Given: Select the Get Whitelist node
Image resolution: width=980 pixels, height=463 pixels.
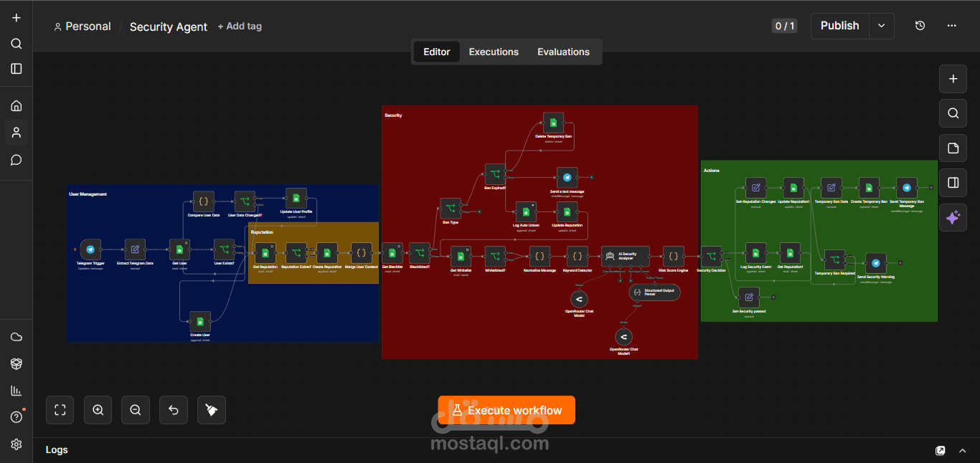Looking at the screenshot, I should coord(461,257).
